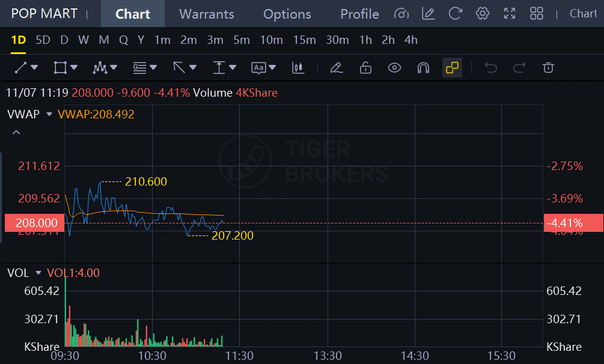Enter fullscreen chart mode
The width and height of the screenshot is (604, 364).
[510, 14]
